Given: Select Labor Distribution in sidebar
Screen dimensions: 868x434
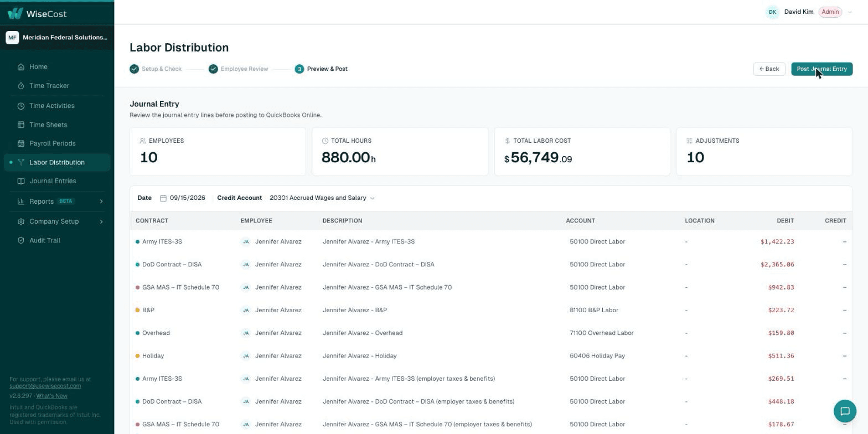Looking at the screenshot, I should pyautogui.click(x=57, y=162).
